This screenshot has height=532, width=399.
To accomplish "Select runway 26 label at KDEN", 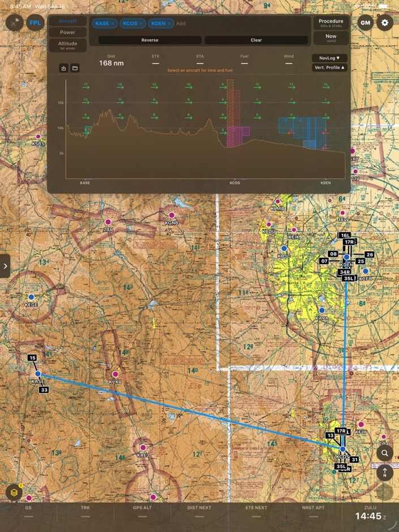I will click(369, 255).
